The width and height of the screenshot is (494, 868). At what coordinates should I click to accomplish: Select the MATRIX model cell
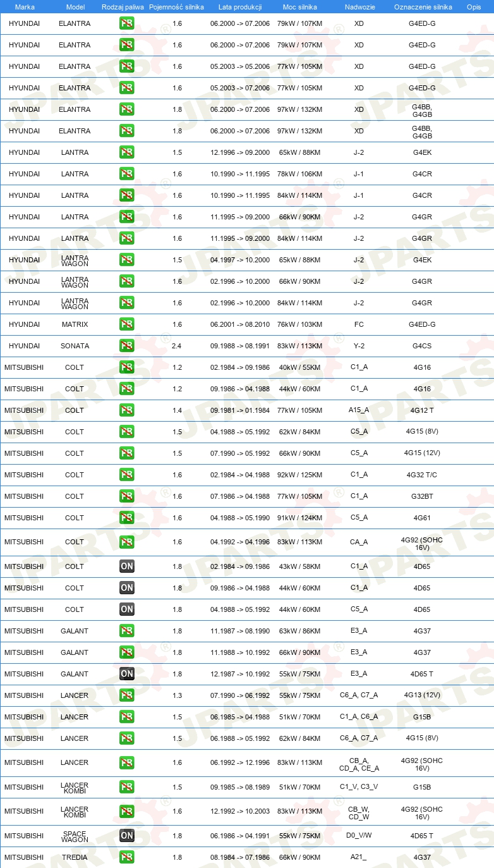(x=75, y=324)
